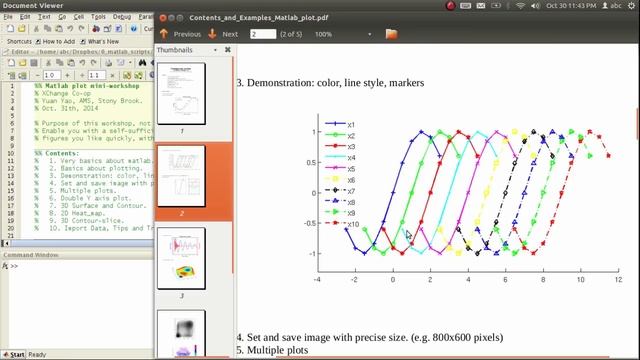Click Undo icon in MATLAB main toolbar
Screen dimensions: 640x360
coord(70,29)
